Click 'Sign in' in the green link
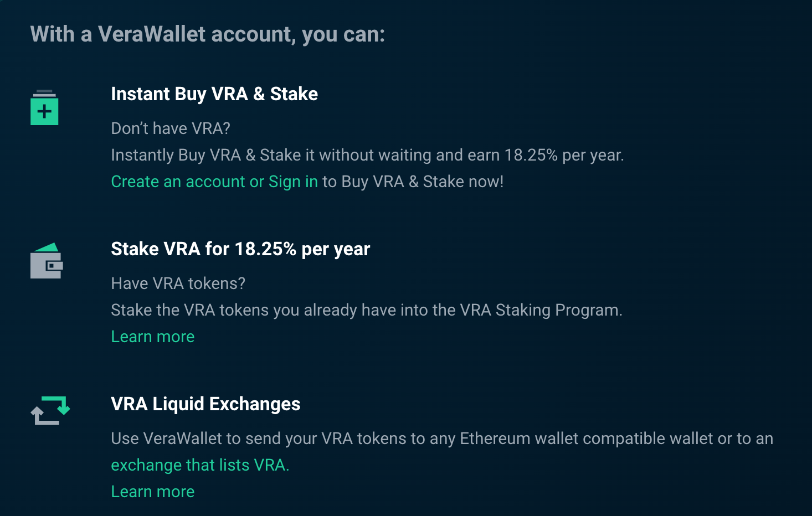Viewport: 812px width, 516px height. click(x=293, y=182)
